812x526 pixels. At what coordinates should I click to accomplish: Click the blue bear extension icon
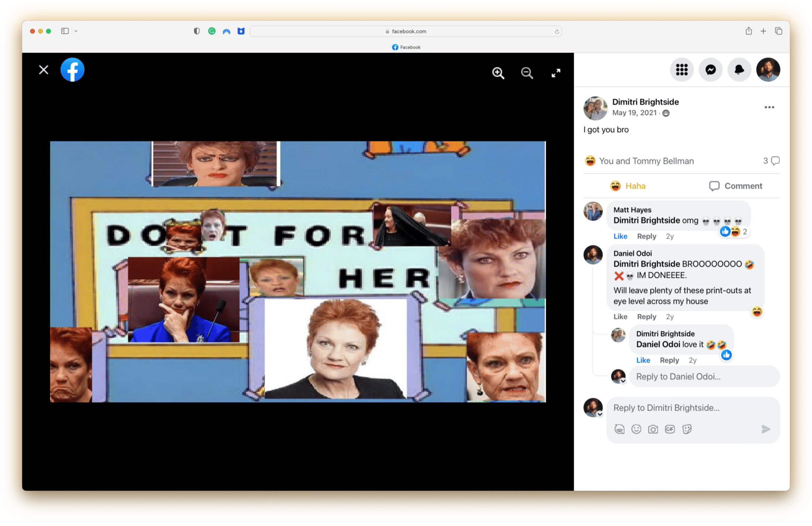click(x=241, y=31)
